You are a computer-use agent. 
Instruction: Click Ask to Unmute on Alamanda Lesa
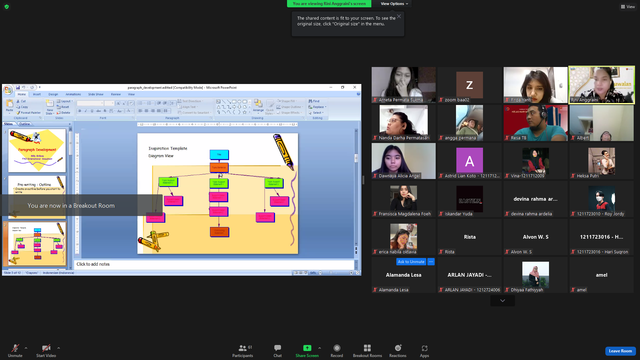411,262
